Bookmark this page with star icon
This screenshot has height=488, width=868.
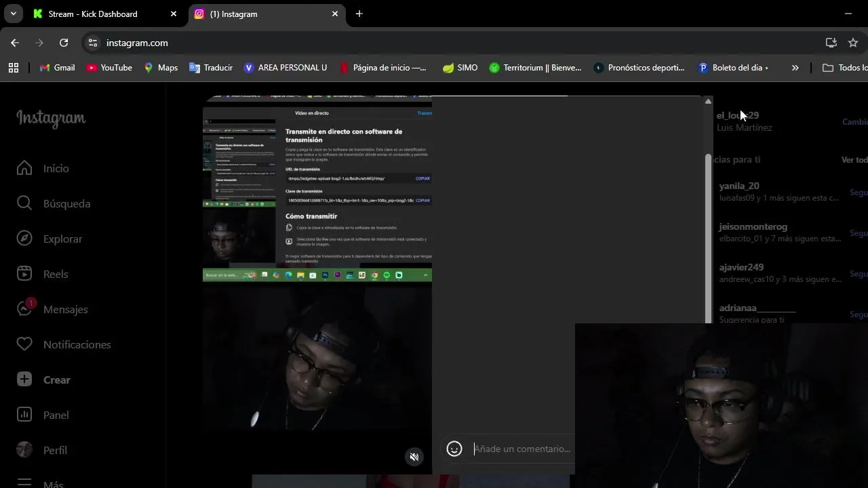click(x=853, y=43)
